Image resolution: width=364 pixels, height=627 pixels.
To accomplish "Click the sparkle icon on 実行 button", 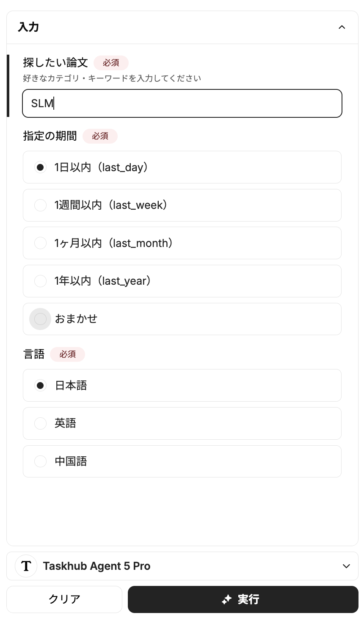I will 227,599.
